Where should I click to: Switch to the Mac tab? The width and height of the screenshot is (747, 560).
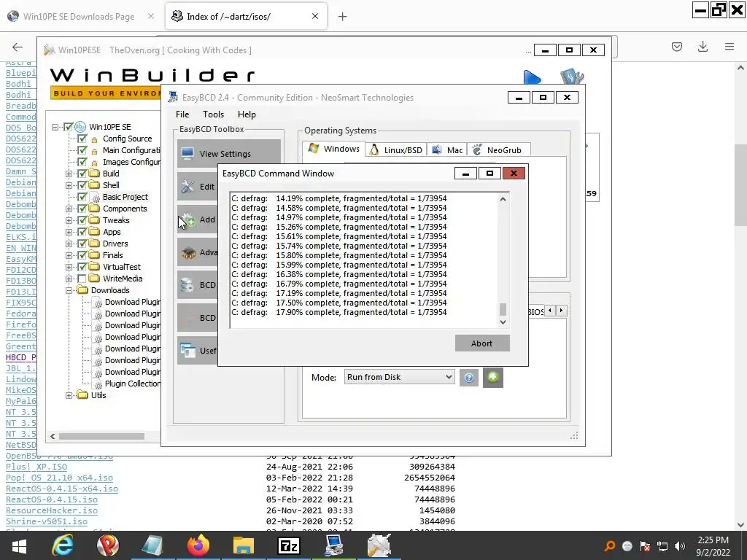point(447,150)
